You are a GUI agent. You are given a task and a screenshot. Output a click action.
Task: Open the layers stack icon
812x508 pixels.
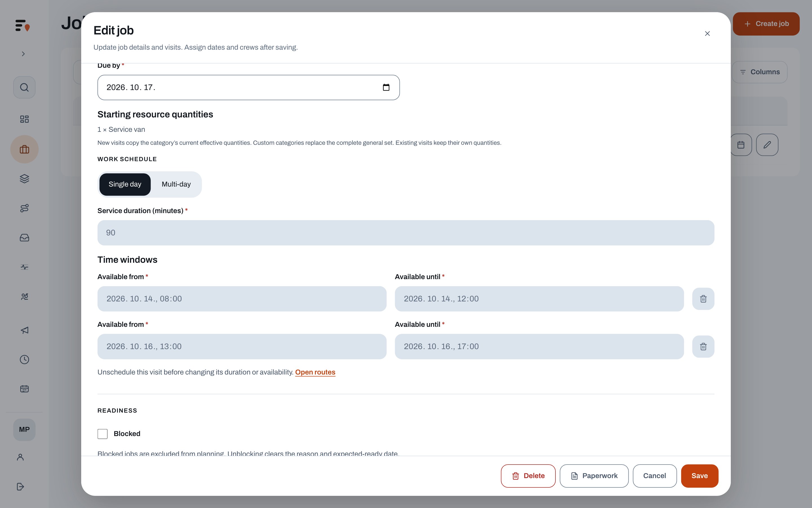[24, 179]
